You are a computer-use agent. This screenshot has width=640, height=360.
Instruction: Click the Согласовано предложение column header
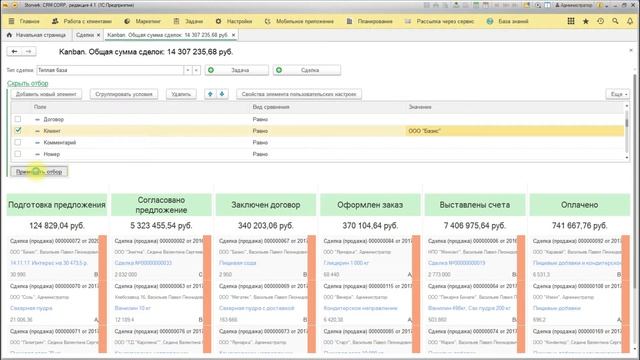point(161,205)
